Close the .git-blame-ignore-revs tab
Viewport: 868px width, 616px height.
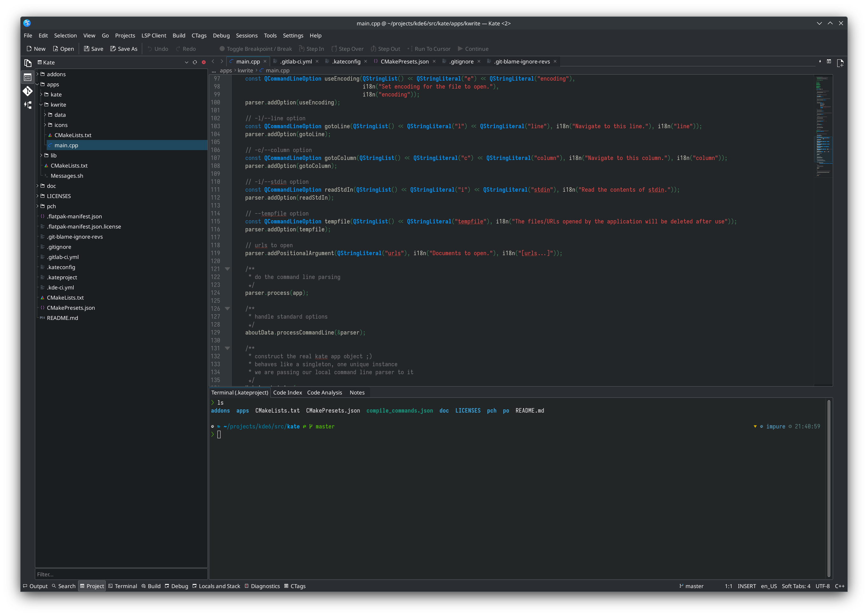(x=555, y=62)
